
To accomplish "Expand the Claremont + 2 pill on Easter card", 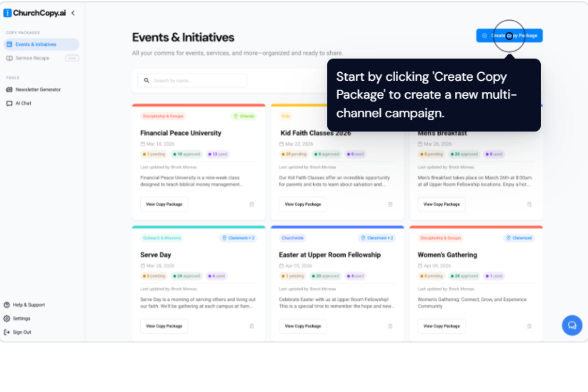I will click(377, 238).
